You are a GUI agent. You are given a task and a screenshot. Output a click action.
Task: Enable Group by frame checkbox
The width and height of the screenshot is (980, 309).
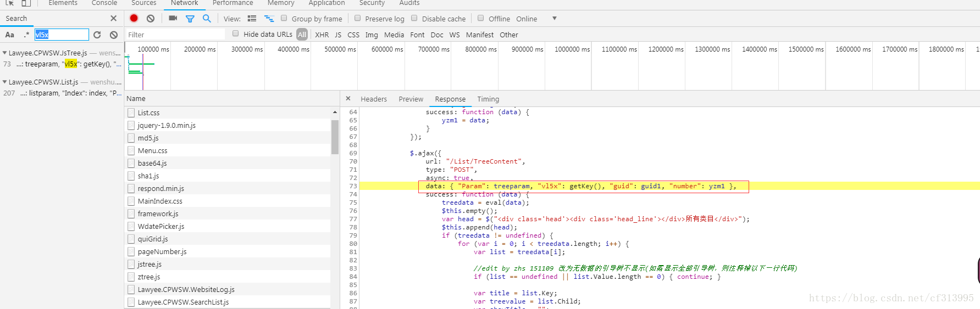coord(284,18)
